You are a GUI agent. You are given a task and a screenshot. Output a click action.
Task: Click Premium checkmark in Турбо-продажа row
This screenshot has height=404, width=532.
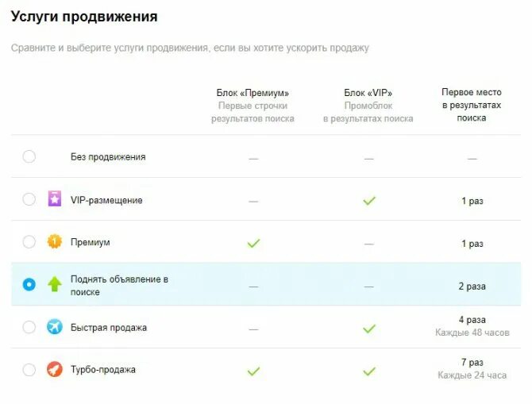coord(253,371)
